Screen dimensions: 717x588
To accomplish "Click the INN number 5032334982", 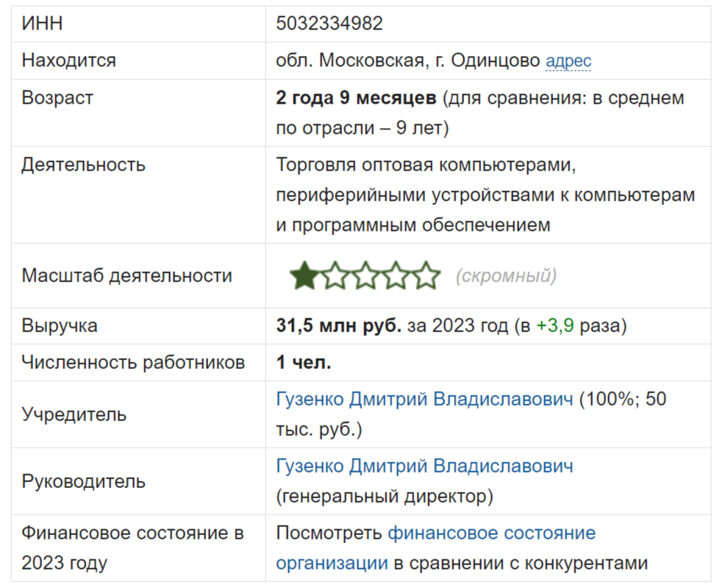I will tap(329, 24).
